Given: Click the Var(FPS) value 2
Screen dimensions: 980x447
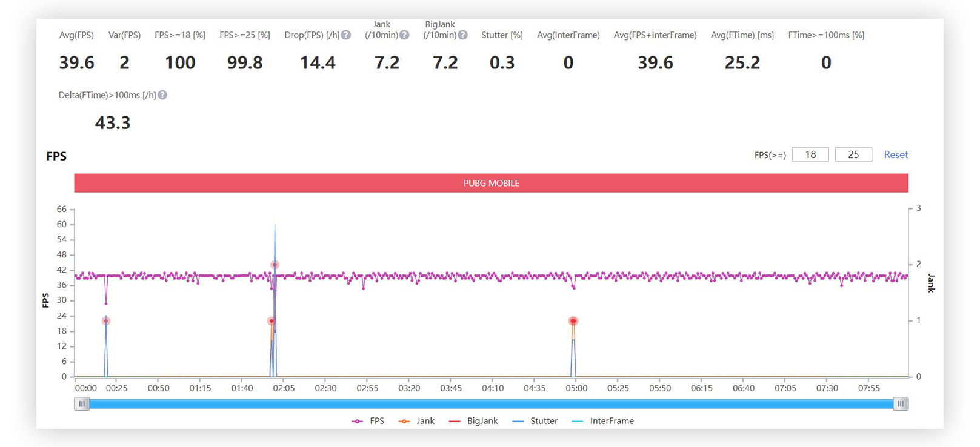Looking at the screenshot, I should click(x=124, y=62).
